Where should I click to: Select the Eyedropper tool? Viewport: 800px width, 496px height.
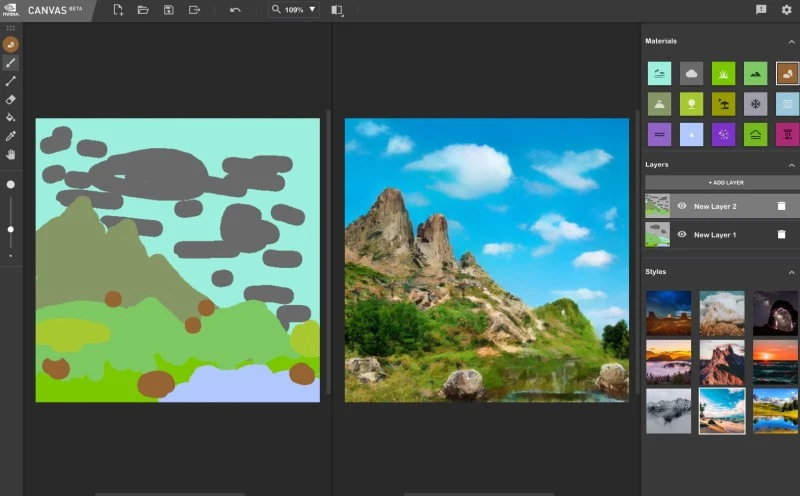click(x=11, y=136)
